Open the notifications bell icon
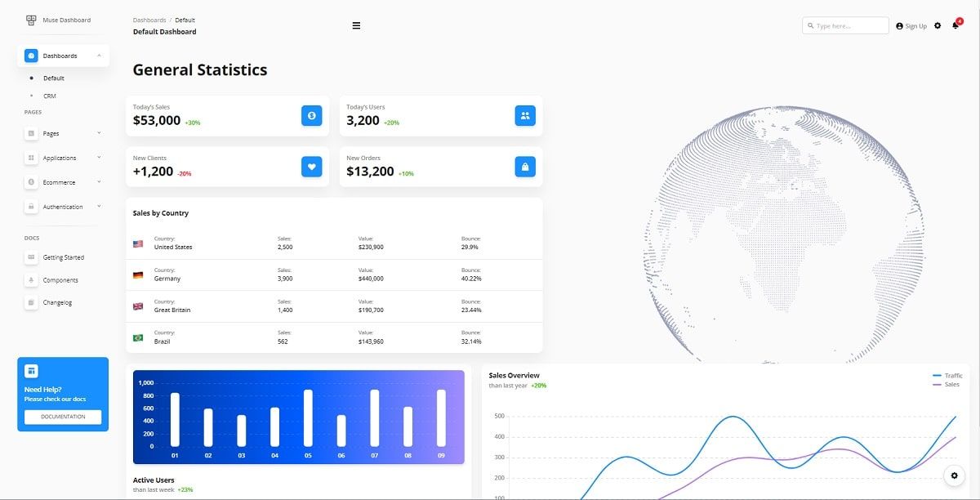 (x=954, y=25)
